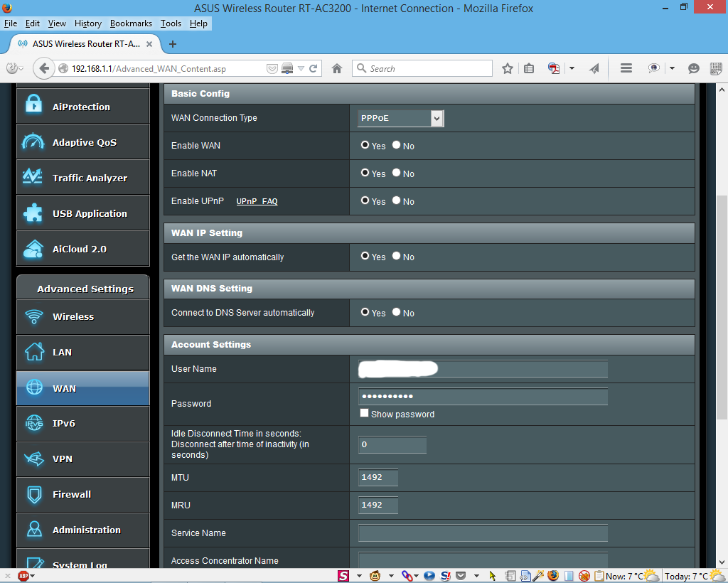Viewport: 728px width, 583px height.
Task: Open the UPnP FAQ link
Action: click(257, 201)
